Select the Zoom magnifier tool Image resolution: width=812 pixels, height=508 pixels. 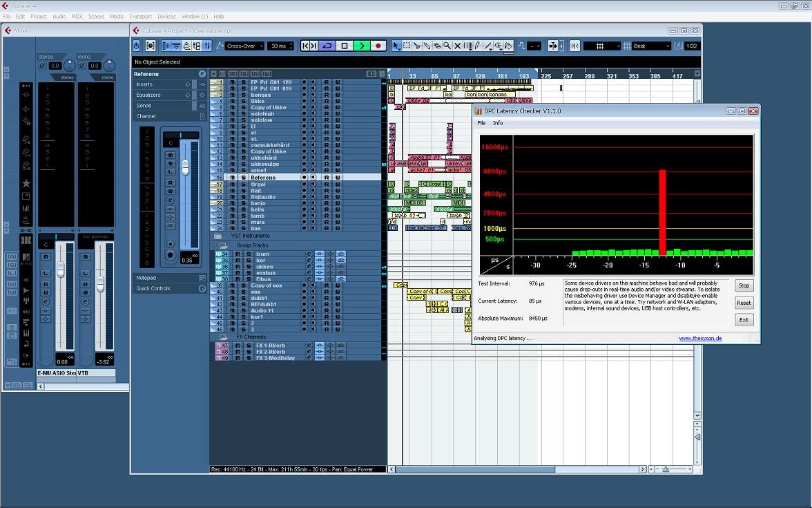point(447,46)
